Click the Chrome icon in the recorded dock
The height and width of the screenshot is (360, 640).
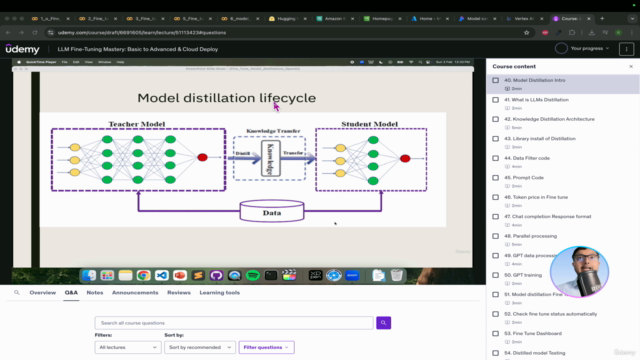[143, 276]
